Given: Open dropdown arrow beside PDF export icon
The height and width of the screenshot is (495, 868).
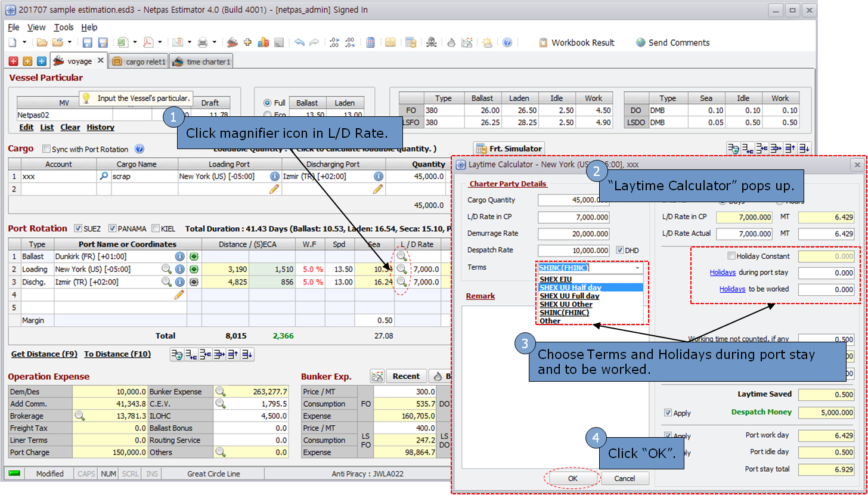Looking at the screenshot, I should click(160, 42).
